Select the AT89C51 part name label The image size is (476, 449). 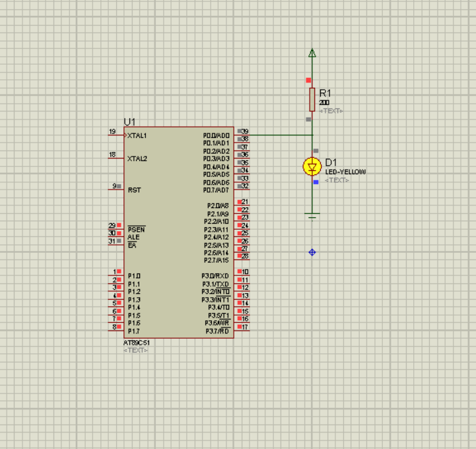pos(137,343)
